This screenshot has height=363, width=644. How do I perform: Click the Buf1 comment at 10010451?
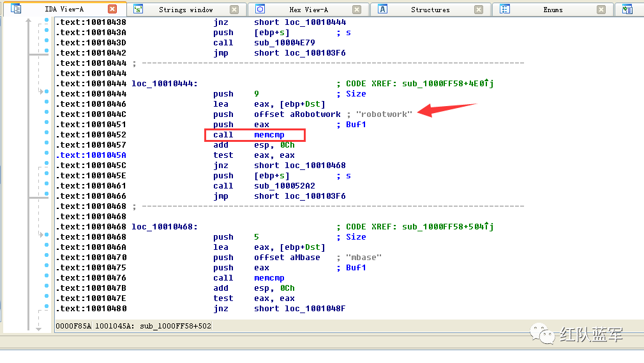click(x=356, y=125)
